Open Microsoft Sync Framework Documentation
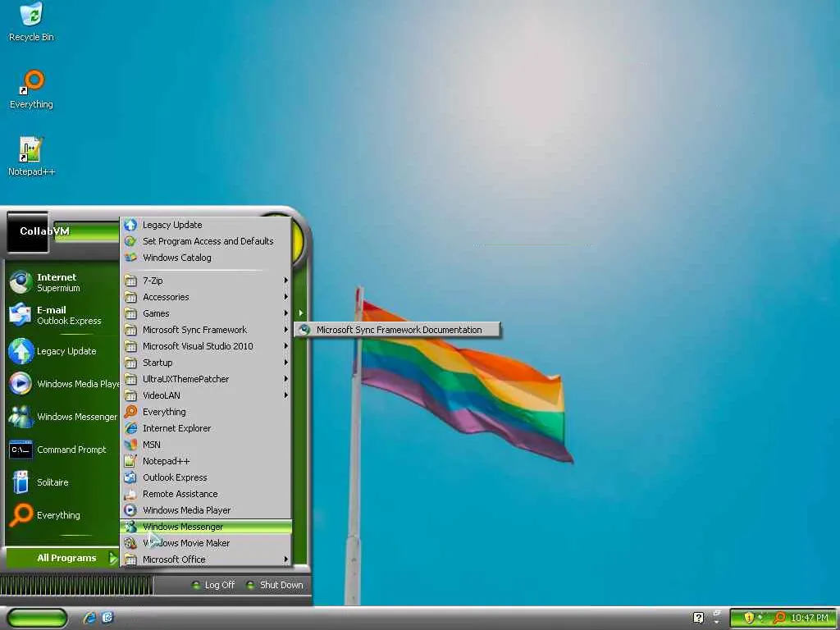 [x=398, y=330]
